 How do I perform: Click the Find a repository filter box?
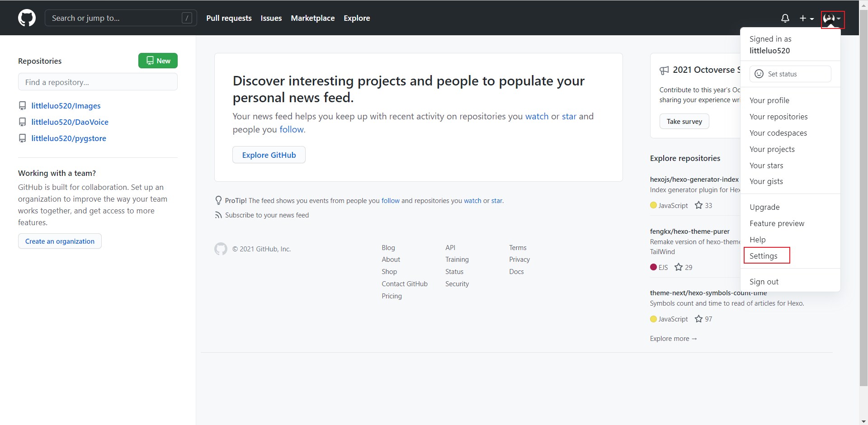pos(98,82)
